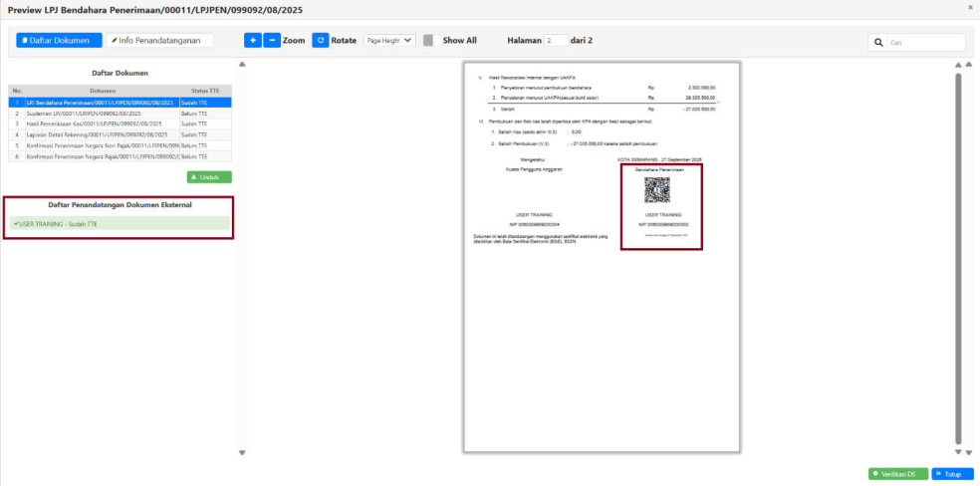
Task: Toggle the Show All checkbox
Action: (428, 41)
